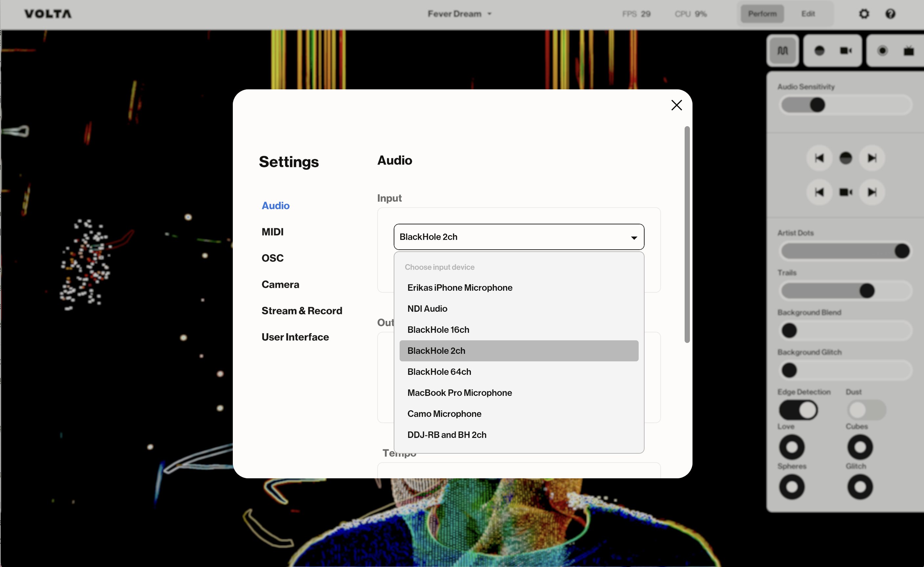Image resolution: width=924 pixels, height=567 pixels.
Task: Select the waveform panel icon at top right
Action: pyautogui.click(x=782, y=51)
